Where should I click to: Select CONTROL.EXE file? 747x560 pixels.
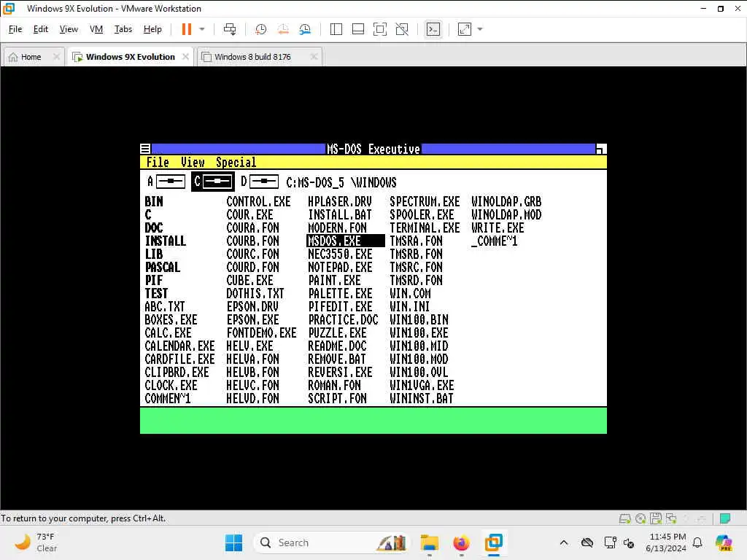pos(259,202)
